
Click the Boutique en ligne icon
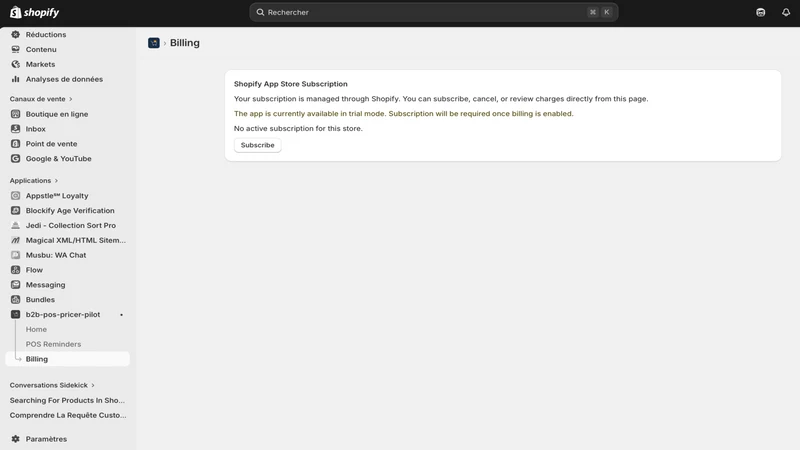coord(15,114)
